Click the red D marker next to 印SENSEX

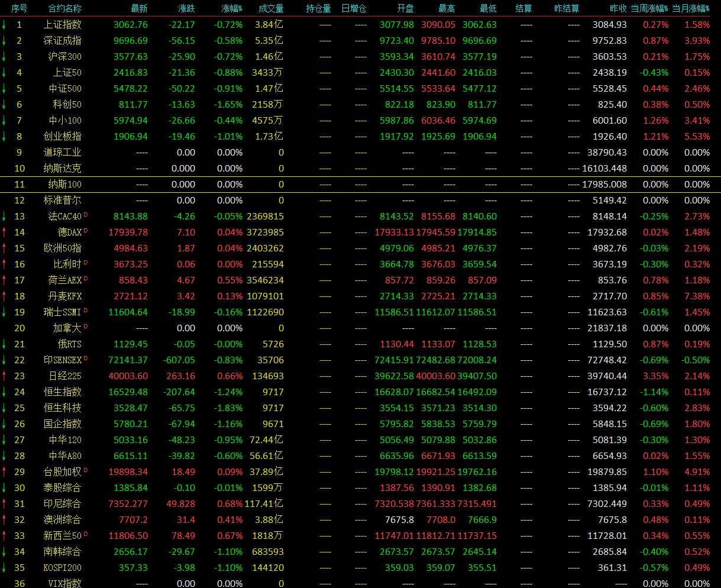click(x=86, y=358)
